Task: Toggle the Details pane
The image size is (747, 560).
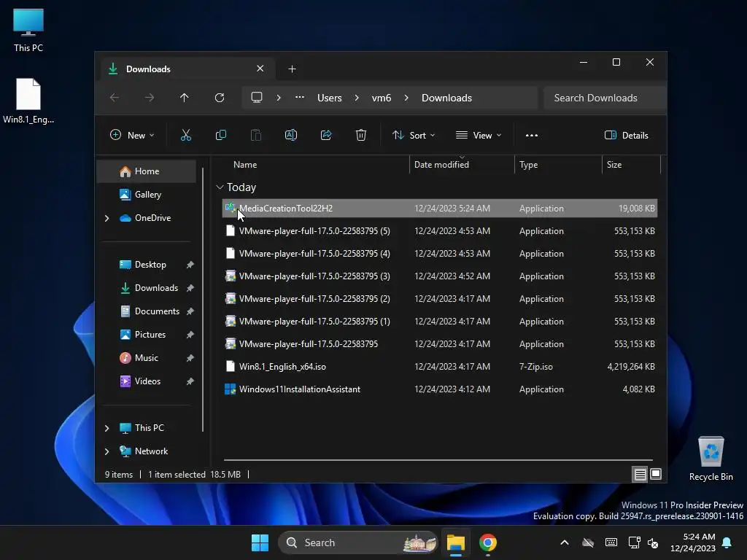Action: click(626, 135)
